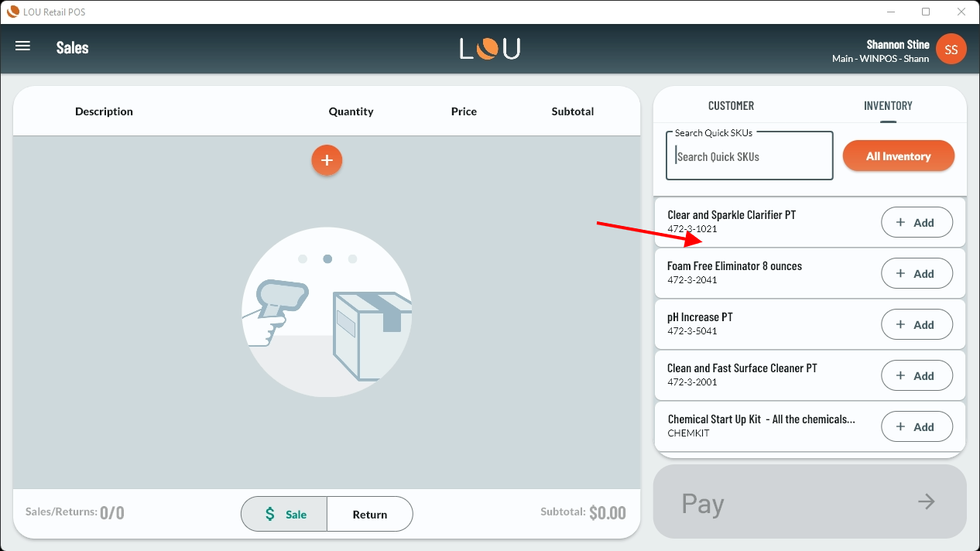Screen dimensions: 980x551
Task: Open the hamburger navigation menu
Action: click(x=23, y=46)
